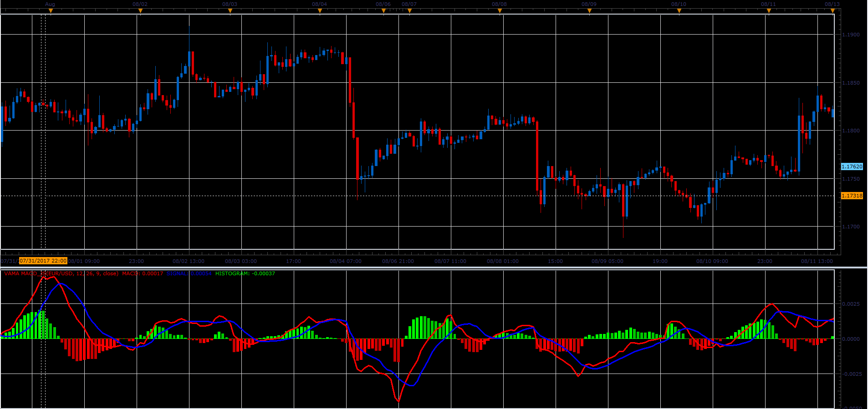The width and height of the screenshot is (868, 409).
Task: Click the green HISTOGRAM value label
Action: pos(245,273)
